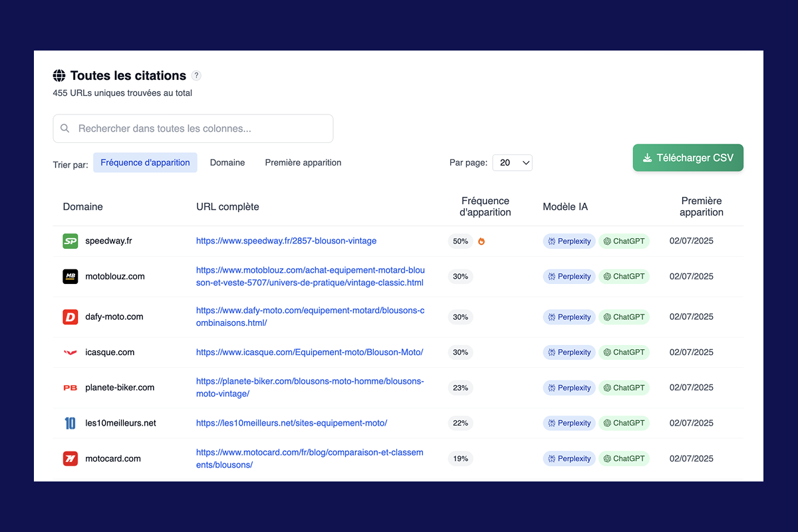Screen dimensions: 798x532
Task: Click the les10meilleurs.net blue 10 logo
Action: [70, 423]
